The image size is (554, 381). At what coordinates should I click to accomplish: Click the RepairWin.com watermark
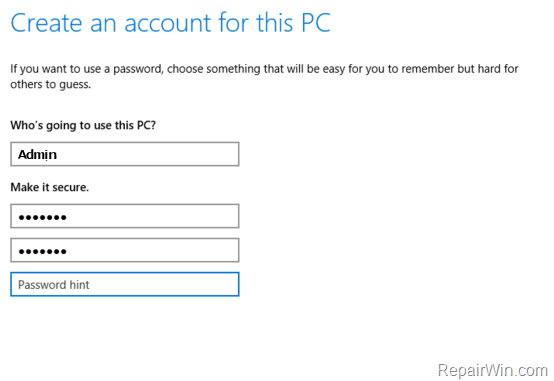coord(493,371)
